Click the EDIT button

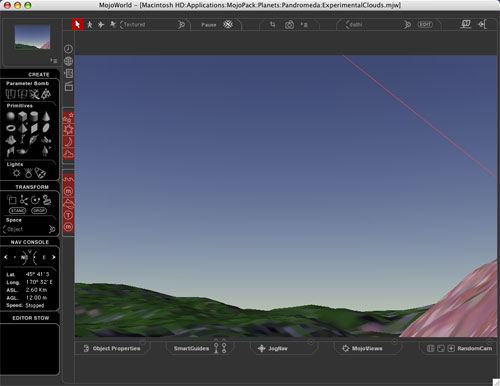(425, 25)
